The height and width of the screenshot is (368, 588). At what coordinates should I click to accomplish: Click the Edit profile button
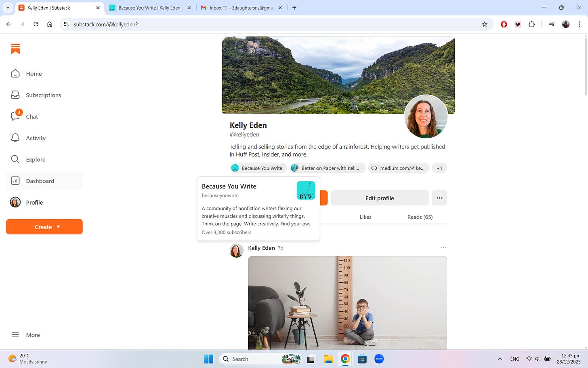coord(380,198)
